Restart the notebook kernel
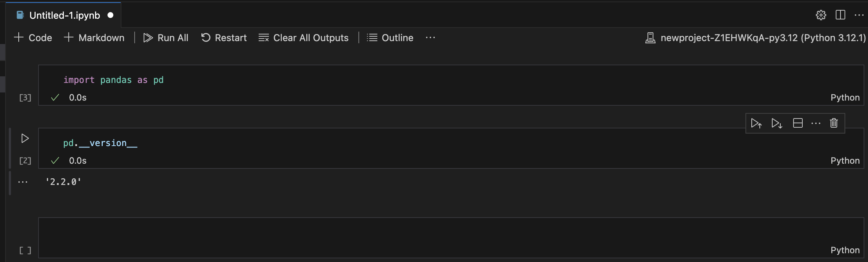The width and height of the screenshot is (868, 262). 224,37
